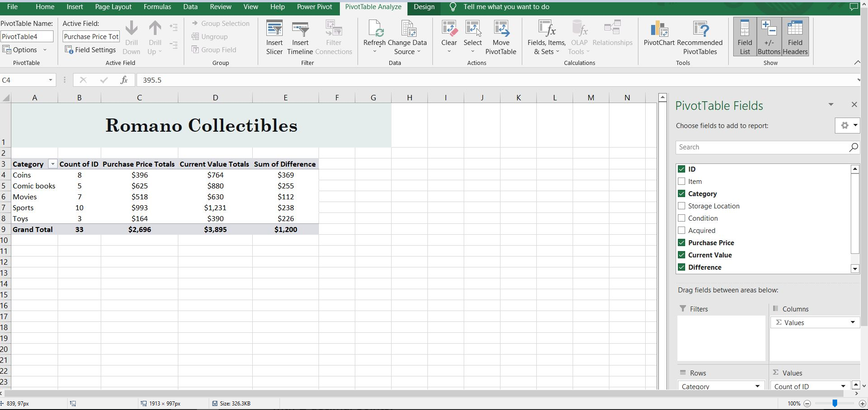Click the 100% zoom level
The height and width of the screenshot is (410, 868).
pyautogui.click(x=794, y=404)
